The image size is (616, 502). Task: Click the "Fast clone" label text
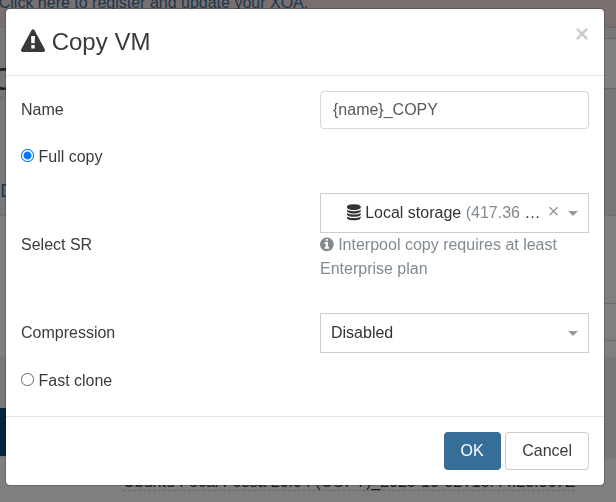click(x=75, y=381)
